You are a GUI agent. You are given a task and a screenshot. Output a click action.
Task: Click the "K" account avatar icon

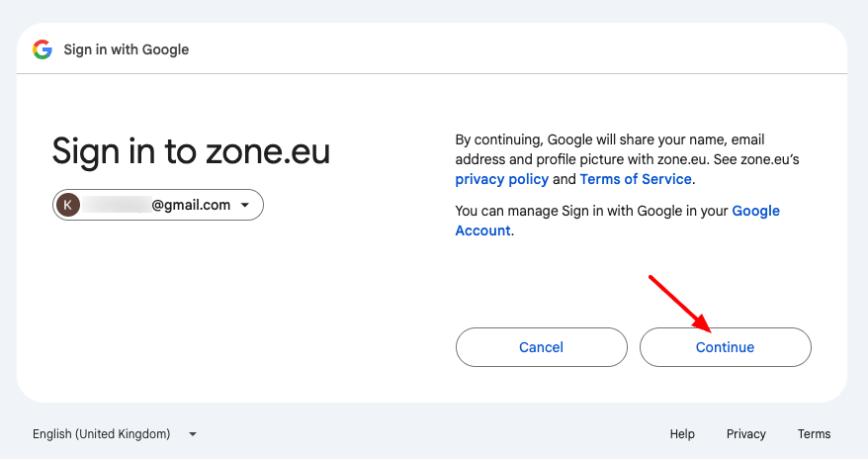tap(68, 205)
